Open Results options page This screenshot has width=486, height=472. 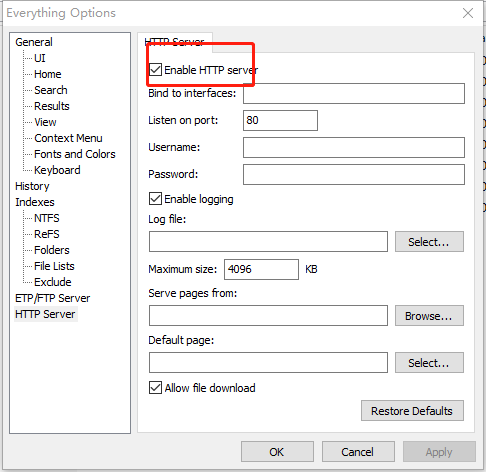(x=52, y=106)
